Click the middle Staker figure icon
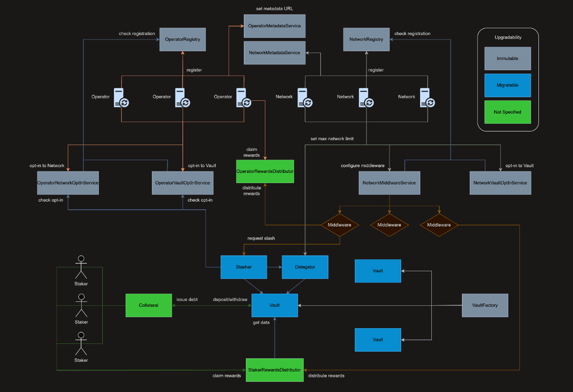Image resolution: width=573 pixels, height=392 pixels. coord(81,305)
